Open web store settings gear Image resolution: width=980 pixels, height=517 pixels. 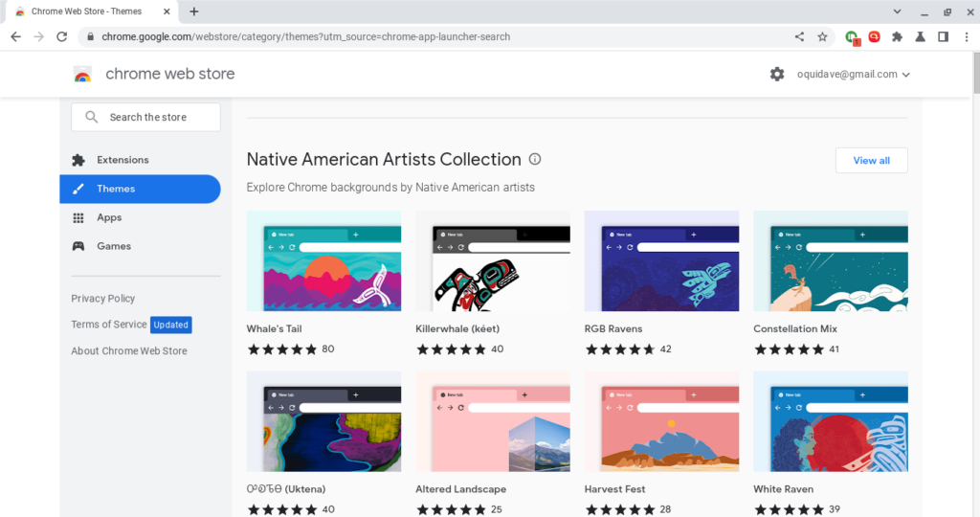tap(777, 75)
